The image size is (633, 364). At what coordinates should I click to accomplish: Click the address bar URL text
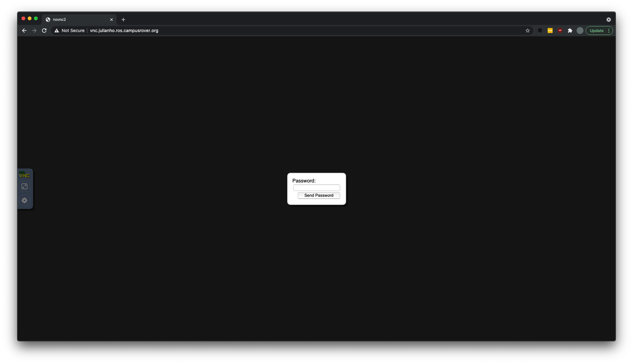point(124,31)
